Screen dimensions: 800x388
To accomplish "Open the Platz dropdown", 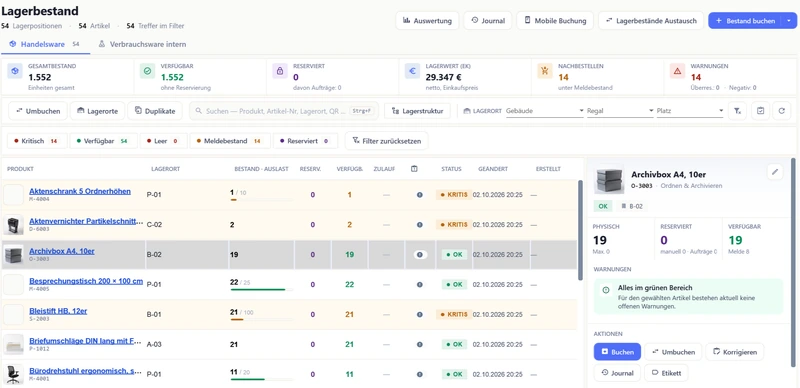I will [x=689, y=111].
